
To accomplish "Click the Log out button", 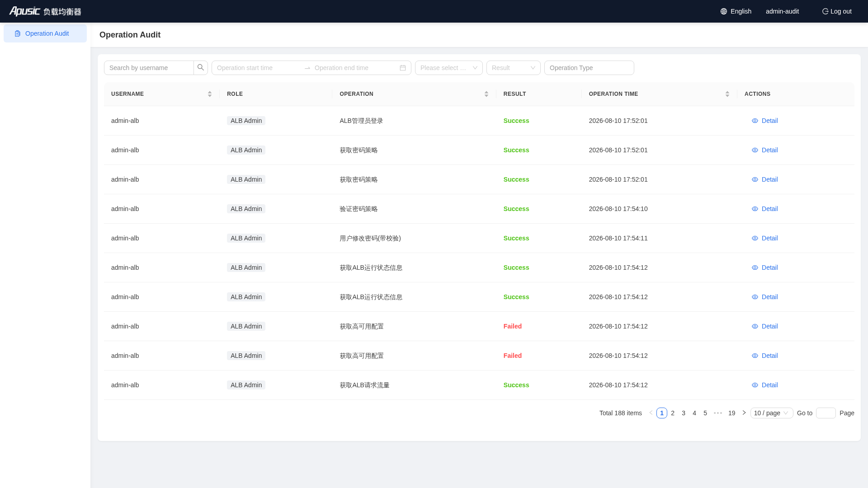I will (837, 11).
